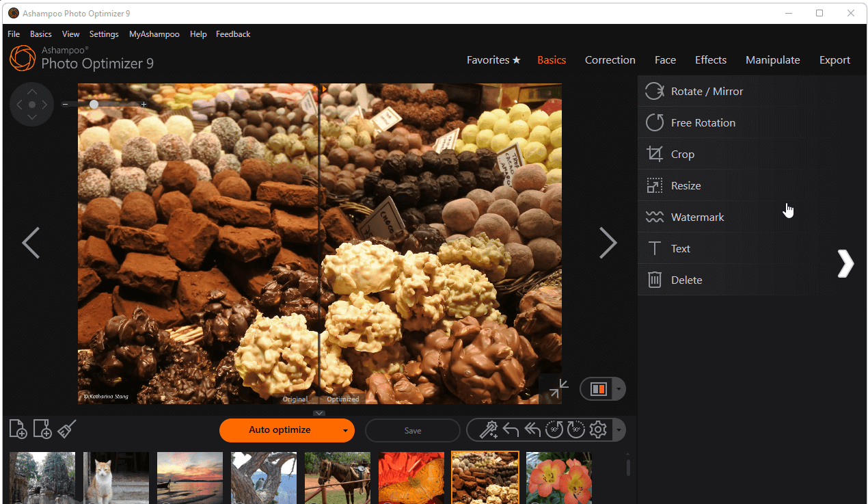Click the add file icon
This screenshot has width=868, height=504.
[18, 429]
